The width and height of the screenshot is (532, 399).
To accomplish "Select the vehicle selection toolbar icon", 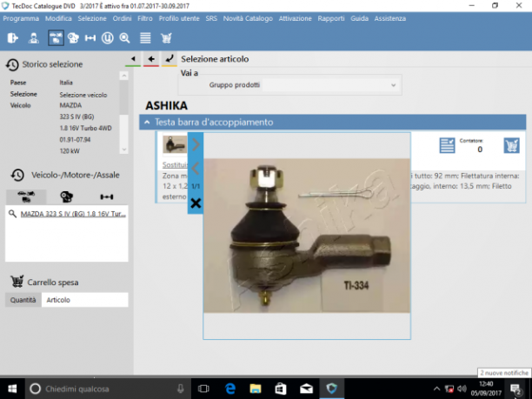I will coord(56,37).
